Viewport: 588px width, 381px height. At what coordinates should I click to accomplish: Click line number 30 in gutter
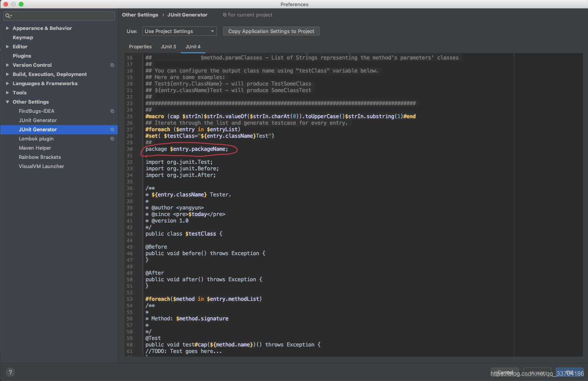point(130,149)
